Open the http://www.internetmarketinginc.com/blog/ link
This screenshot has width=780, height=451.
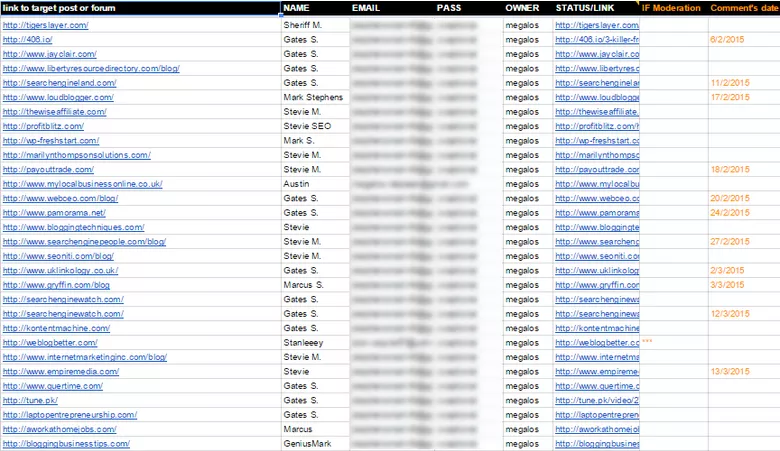click(85, 357)
